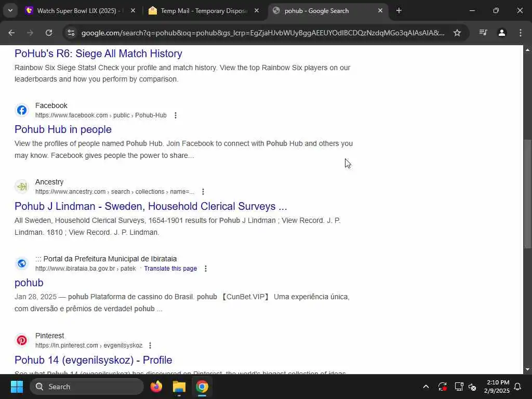Click the page vertical scrollbar thumb
Viewport: 532px width, 399px height.
point(527,194)
